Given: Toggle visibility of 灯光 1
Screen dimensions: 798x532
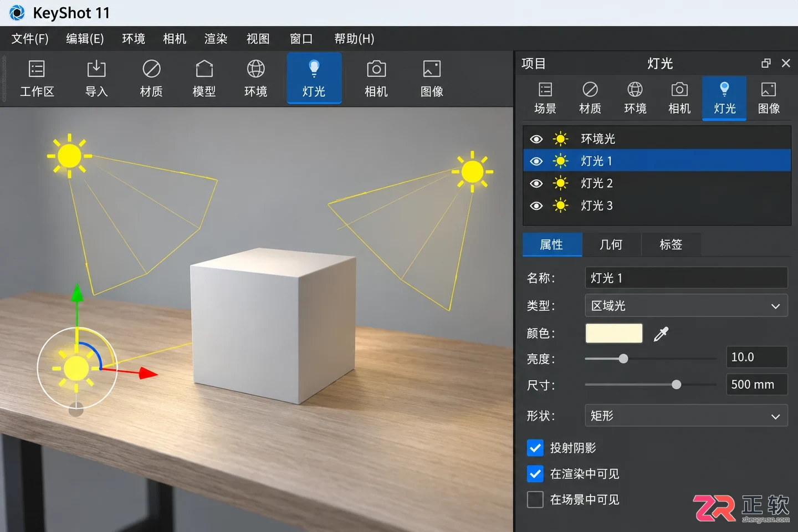Looking at the screenshot, I should (x=536, y=161).
